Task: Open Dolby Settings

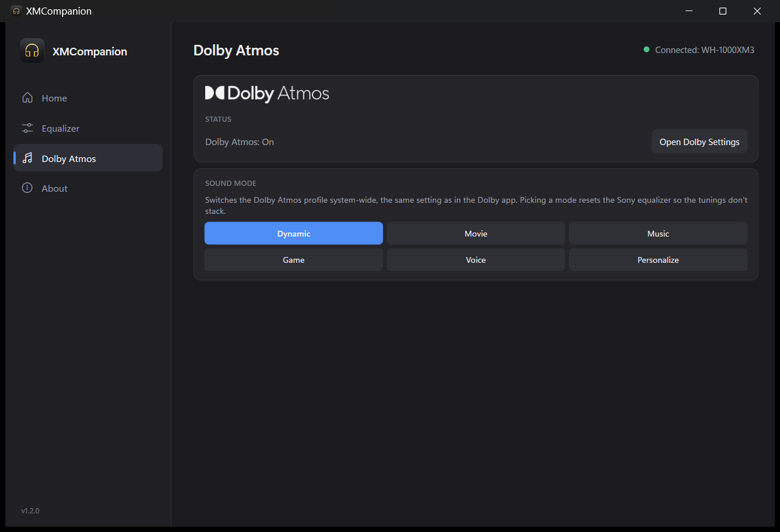Action: tap(700, 142)
